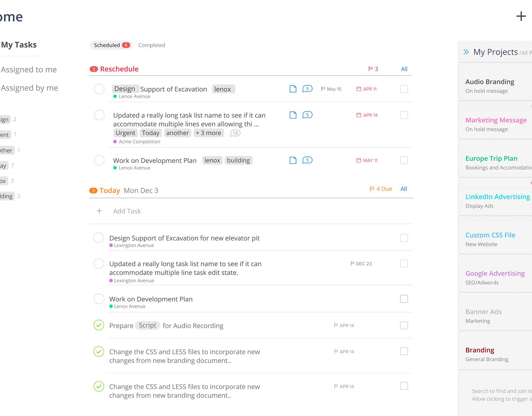Show All tasks in Today section
Viewport: 532px width, 416px height.
click(x=404, y=189)
